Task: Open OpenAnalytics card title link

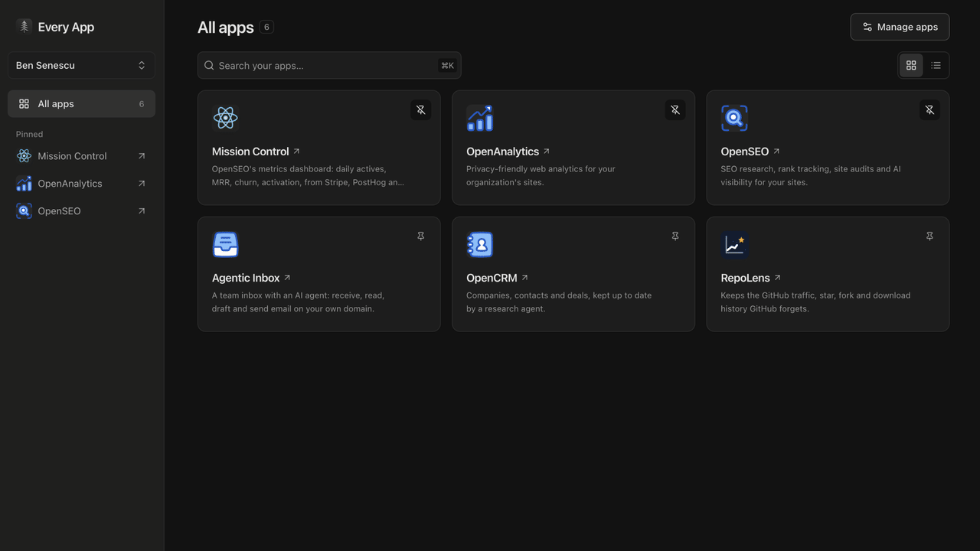Action: pyautogui.click(x=508, y=152)
